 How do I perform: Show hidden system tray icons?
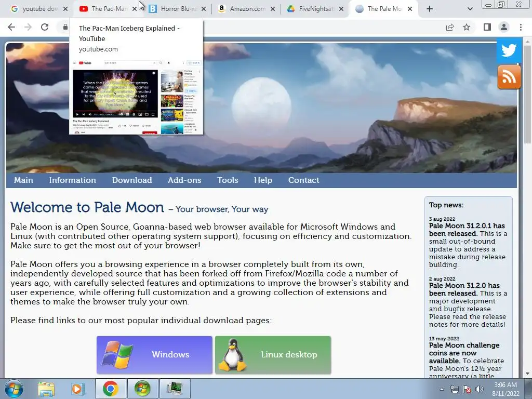(x=442, y=389)
